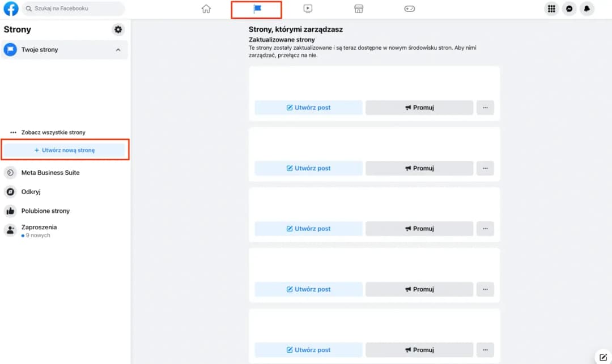
Task: Open the Strony settings gear
Action: 118,29
